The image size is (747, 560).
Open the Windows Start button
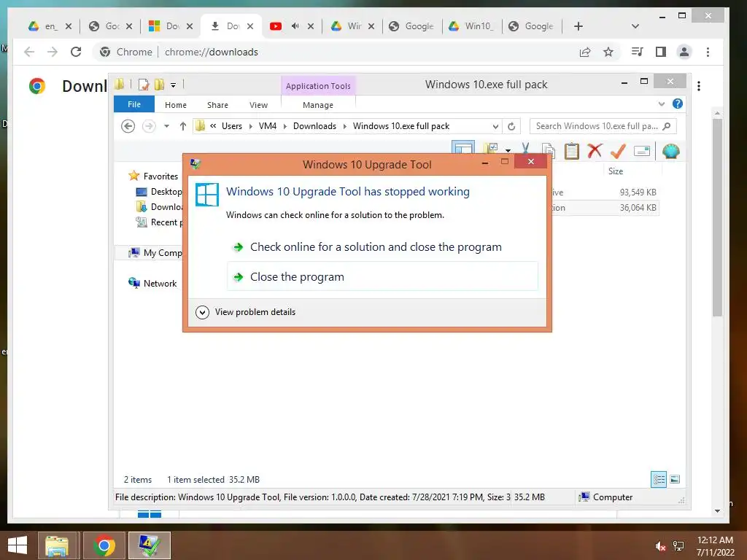point(18,545)
